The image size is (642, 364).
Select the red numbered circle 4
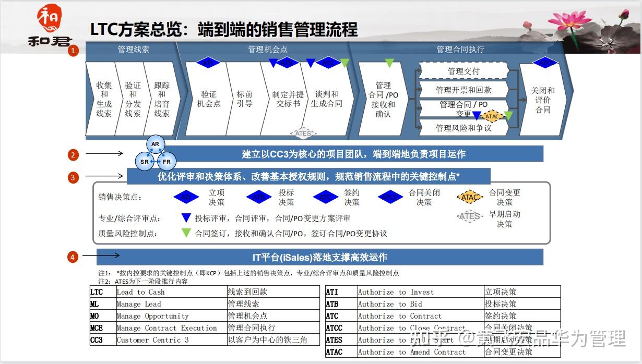tap(72, 256)
